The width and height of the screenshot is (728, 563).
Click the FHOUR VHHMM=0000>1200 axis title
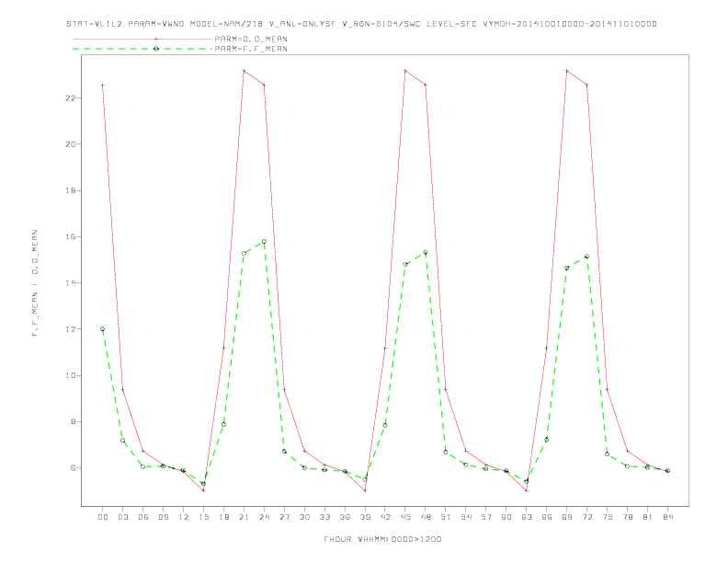pos(382,539)
